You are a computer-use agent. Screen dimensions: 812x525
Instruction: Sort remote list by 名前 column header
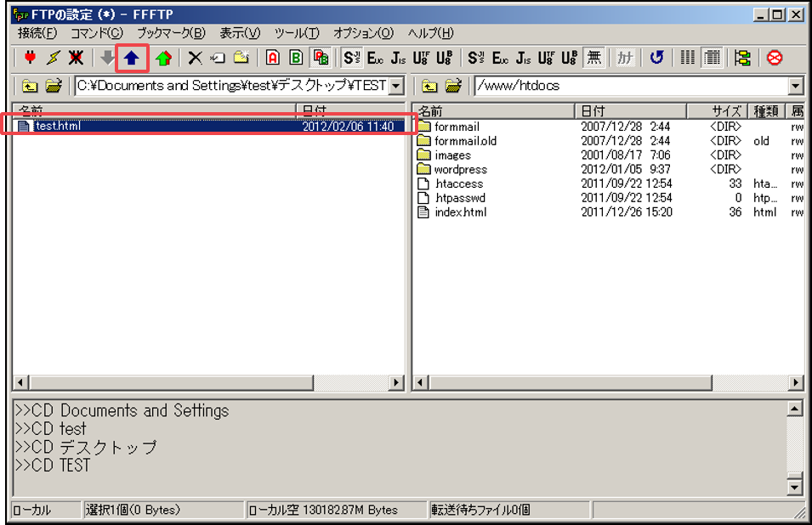point(494,110)
